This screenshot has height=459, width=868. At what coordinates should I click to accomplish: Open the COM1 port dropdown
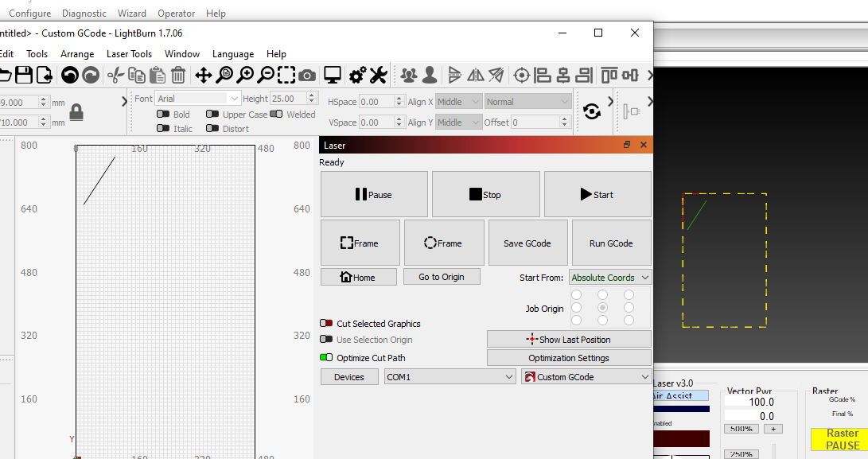pyautogui.click(x=450, y=377)
